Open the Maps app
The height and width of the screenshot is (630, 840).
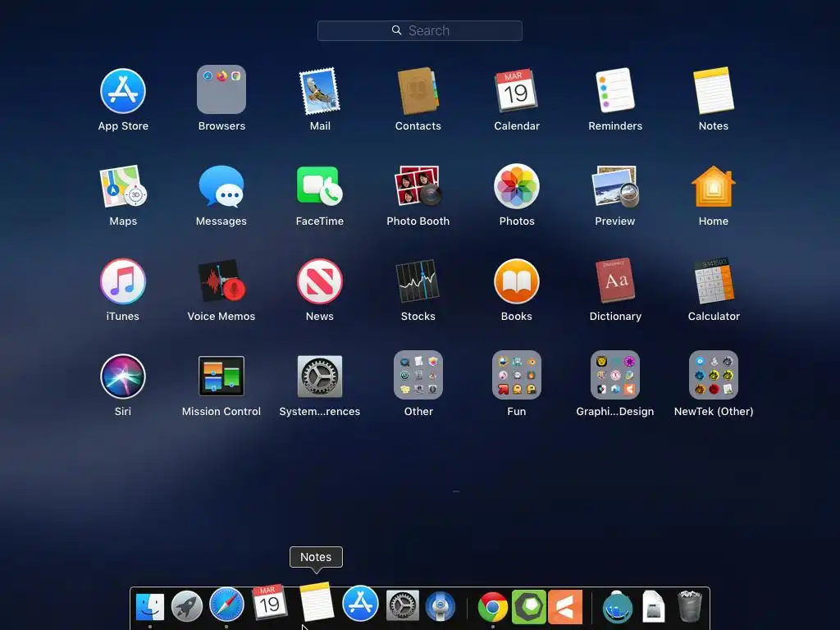click(x=123, y=186)
